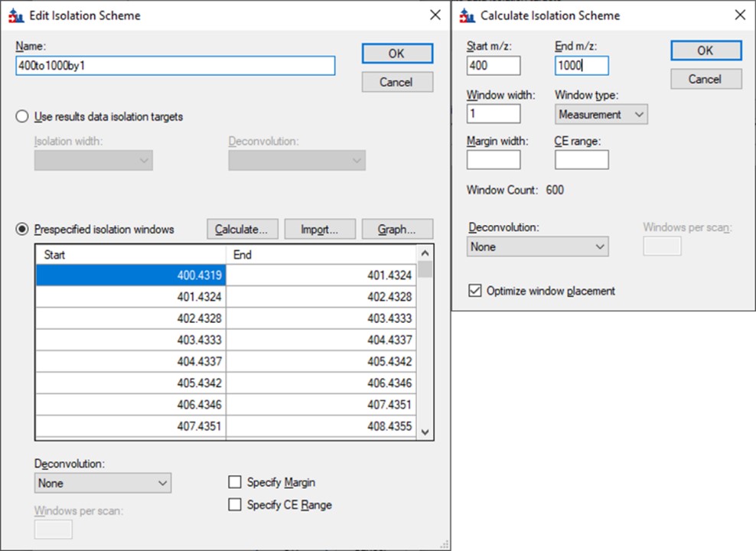The height and width of the screenshot is (551, 756).
Task: Select Use results data isolation targets
Action: click(22, 116)
